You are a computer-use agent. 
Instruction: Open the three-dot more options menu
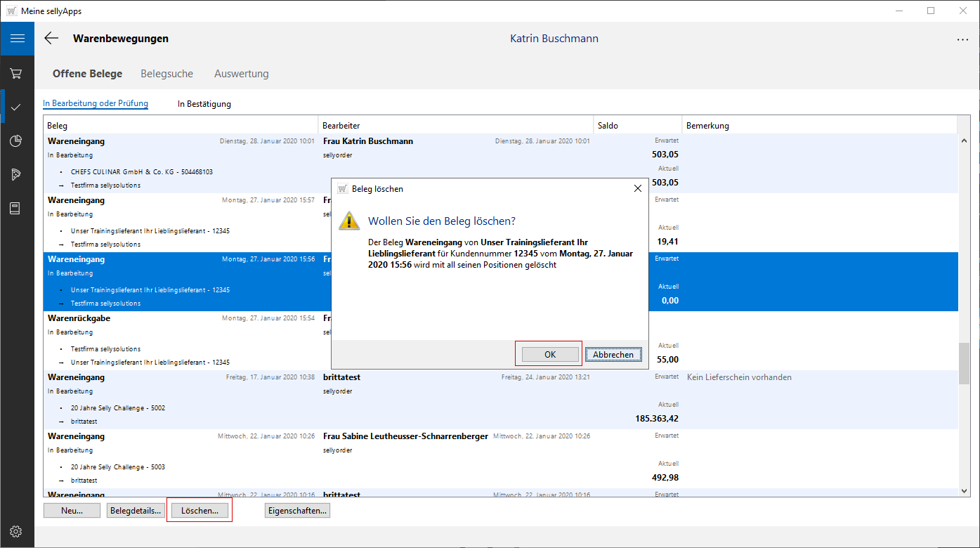pos(962,39)
